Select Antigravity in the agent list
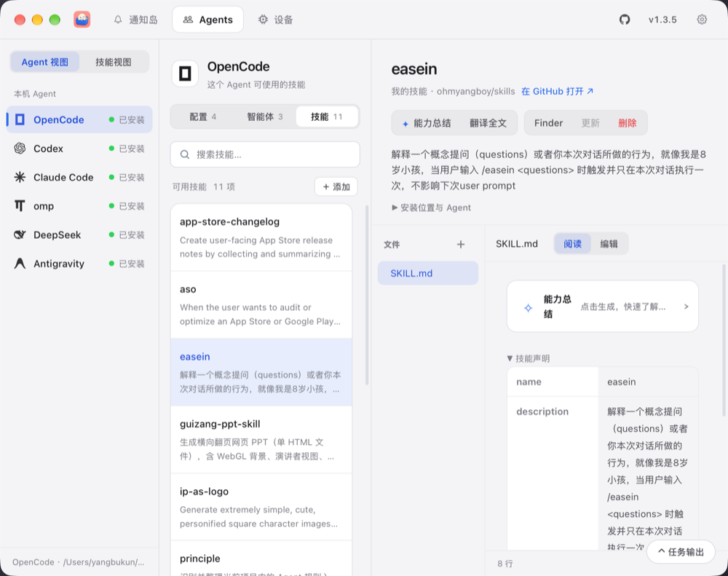The height and width of the screenshot is (576, 728). [79, 264]
